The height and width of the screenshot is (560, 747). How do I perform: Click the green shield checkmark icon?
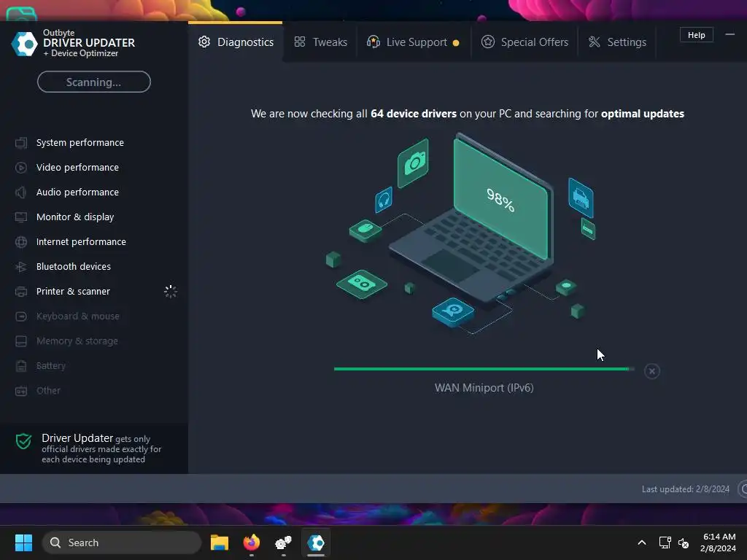coord(23,441)
